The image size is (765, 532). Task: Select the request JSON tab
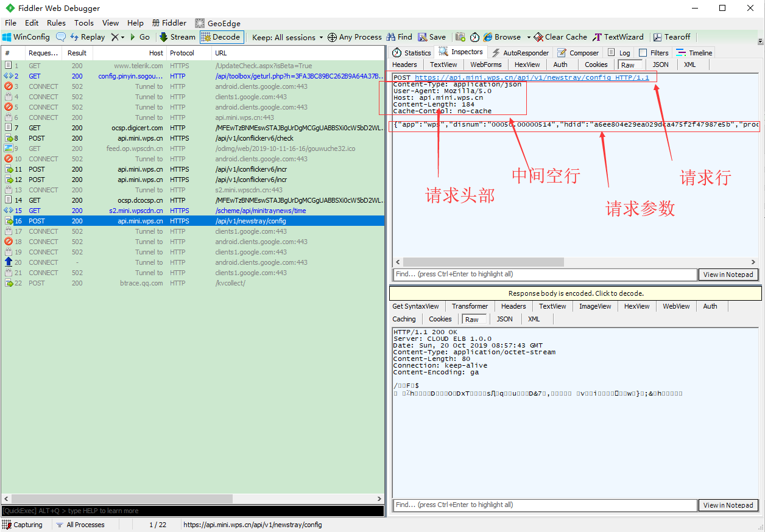[x=661, y=65]
